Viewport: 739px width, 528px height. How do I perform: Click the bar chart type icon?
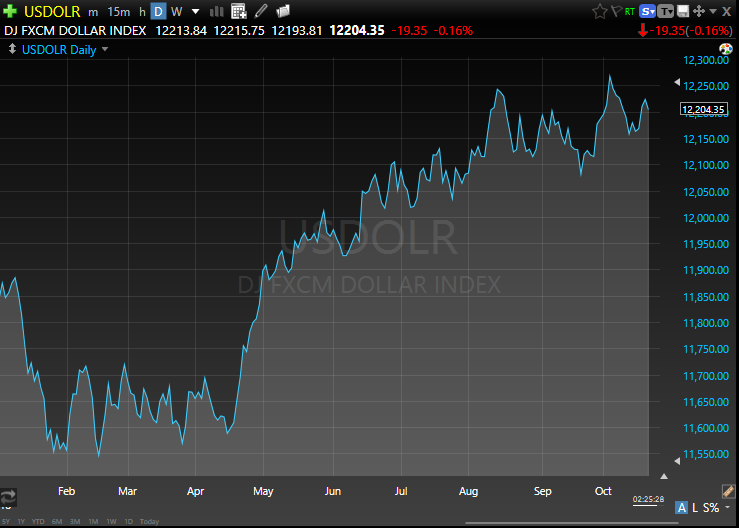pos(217,11)
